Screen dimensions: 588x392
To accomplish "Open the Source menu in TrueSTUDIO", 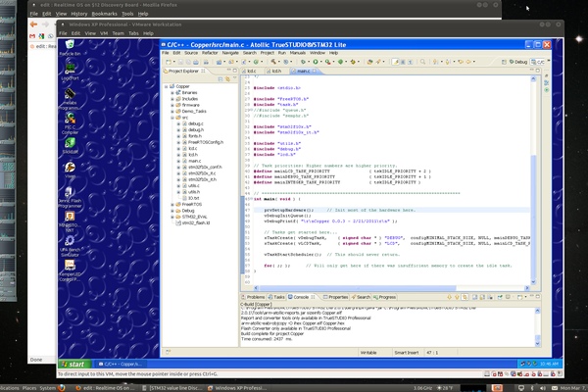I will coord(191,53).
